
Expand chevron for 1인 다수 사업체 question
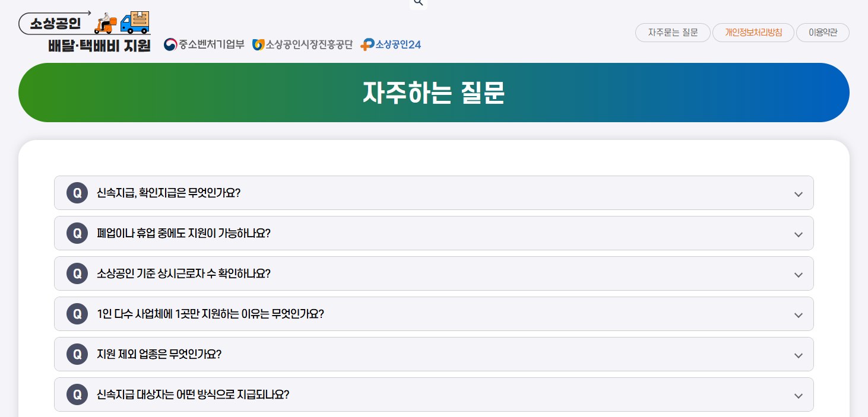(799, 315)
